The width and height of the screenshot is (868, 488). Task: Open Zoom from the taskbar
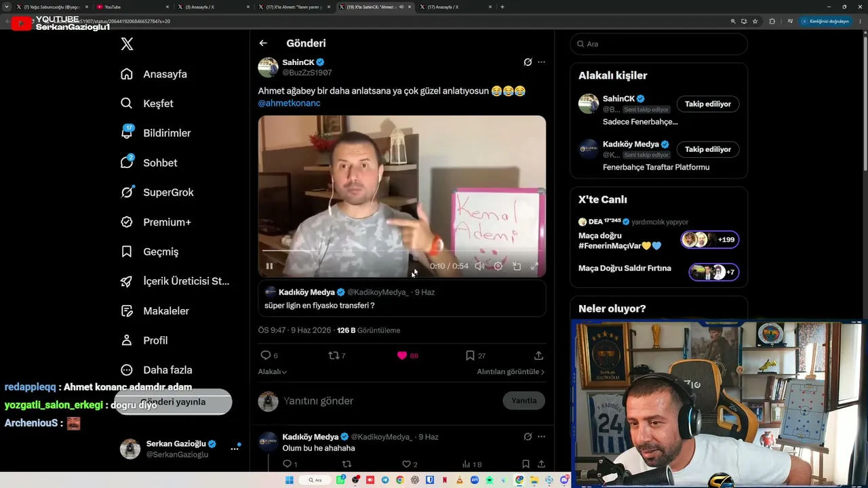click(475, 481)
